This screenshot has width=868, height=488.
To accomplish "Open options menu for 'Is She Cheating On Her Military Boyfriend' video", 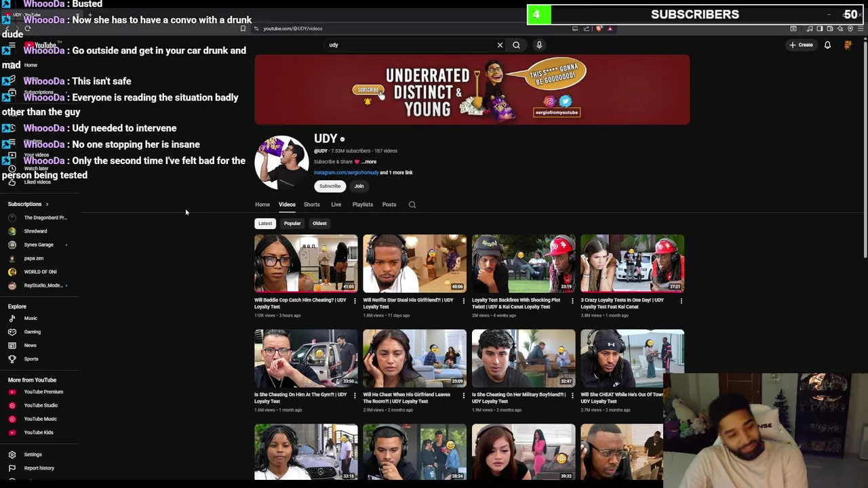I will tap(572, 395).
